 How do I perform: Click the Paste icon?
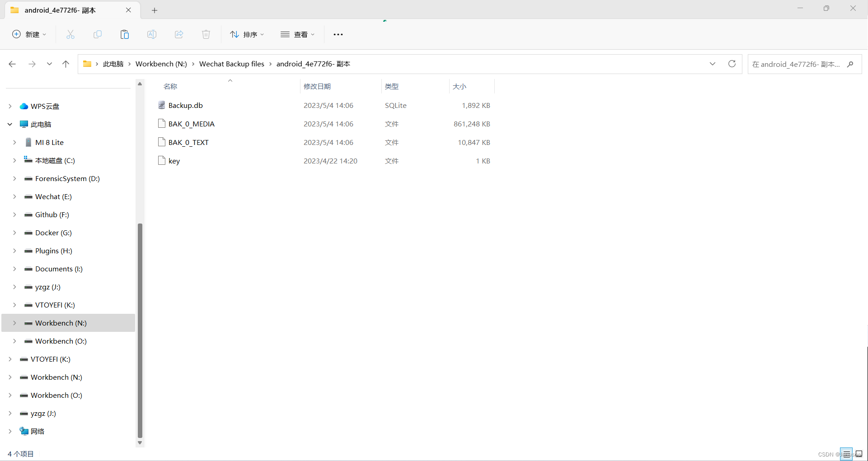click(125, 34)
